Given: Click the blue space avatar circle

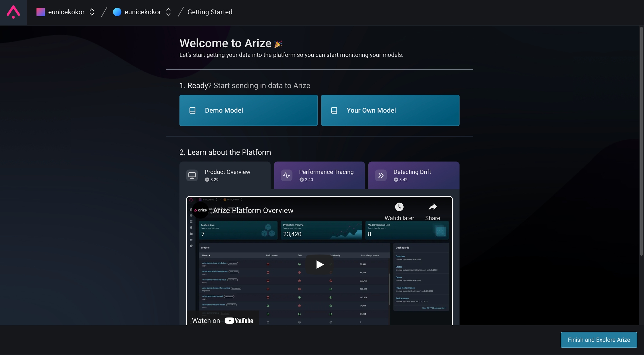Looking at the screenshot, I should [x=117, y=12].
